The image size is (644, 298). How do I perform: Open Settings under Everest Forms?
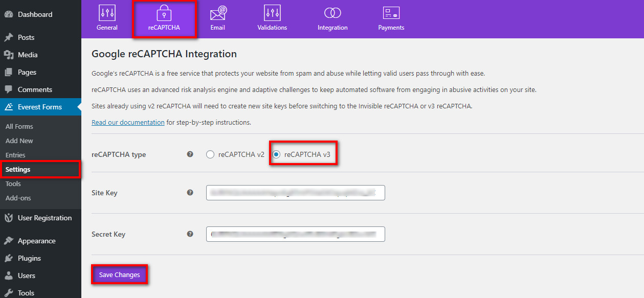(x=18, y=169)
